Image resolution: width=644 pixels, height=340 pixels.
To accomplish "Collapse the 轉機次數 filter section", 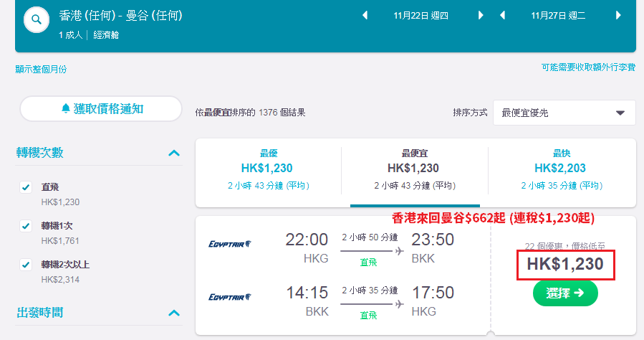I will (174, 153).
